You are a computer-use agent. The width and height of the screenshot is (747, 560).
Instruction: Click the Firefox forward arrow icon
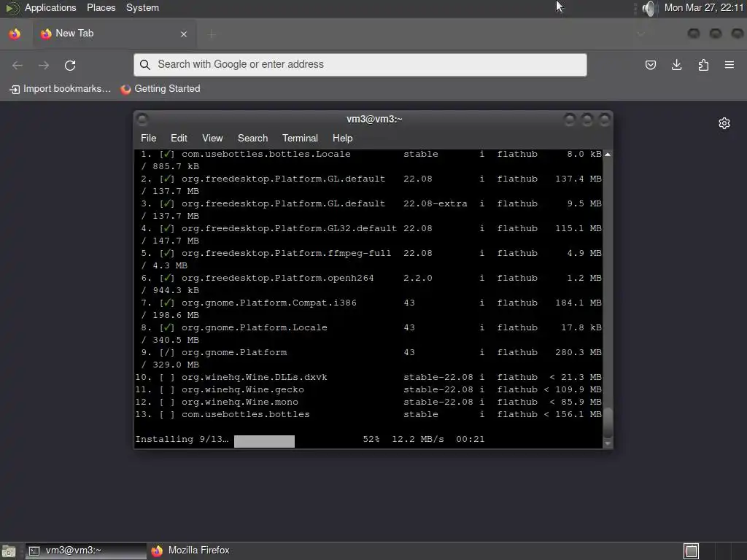[43, 65]
